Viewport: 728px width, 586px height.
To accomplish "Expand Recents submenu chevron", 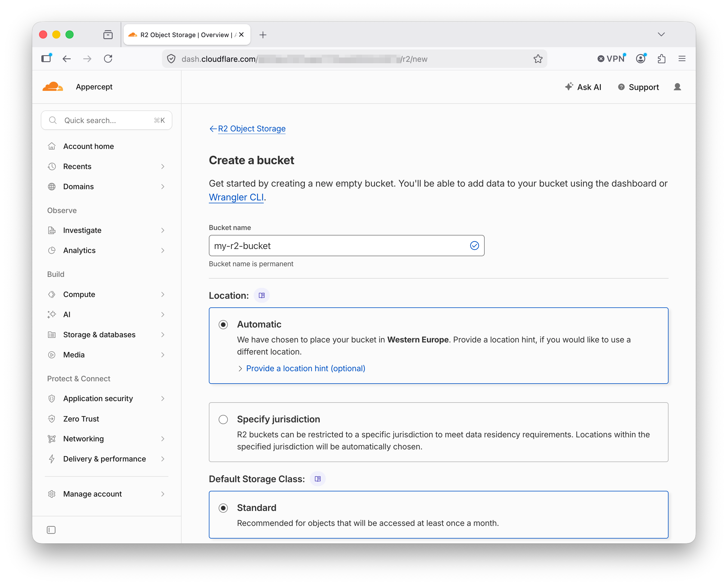I will click(163, 166).
